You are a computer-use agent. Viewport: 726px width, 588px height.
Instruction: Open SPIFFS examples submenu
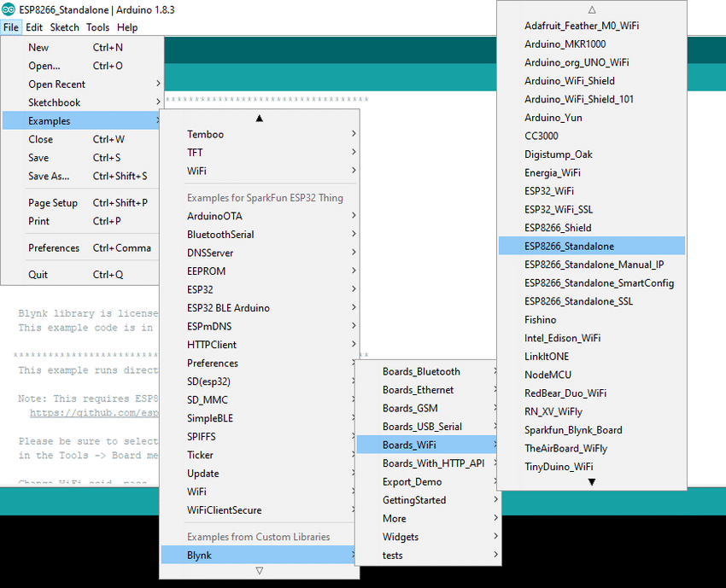(258, 437)
